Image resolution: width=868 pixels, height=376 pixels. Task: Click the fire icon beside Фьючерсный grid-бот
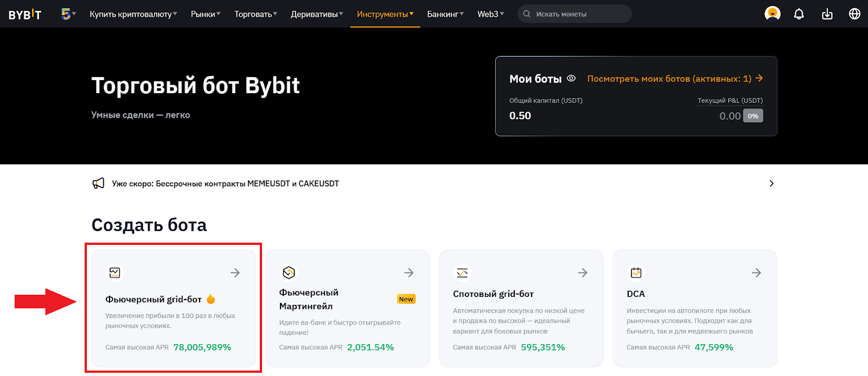click(x=211, y=299)
